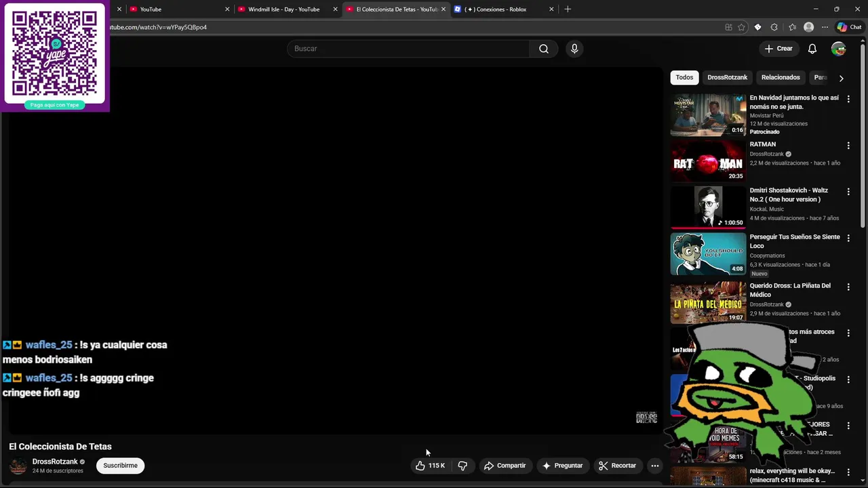Open options for Shostakovich Waltz video
This screenshot has width=868, height=488.
coord(848,192)
